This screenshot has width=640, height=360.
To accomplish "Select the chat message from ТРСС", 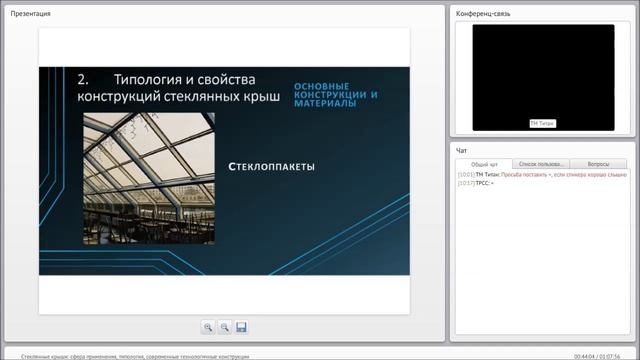I will pos(476,183).
